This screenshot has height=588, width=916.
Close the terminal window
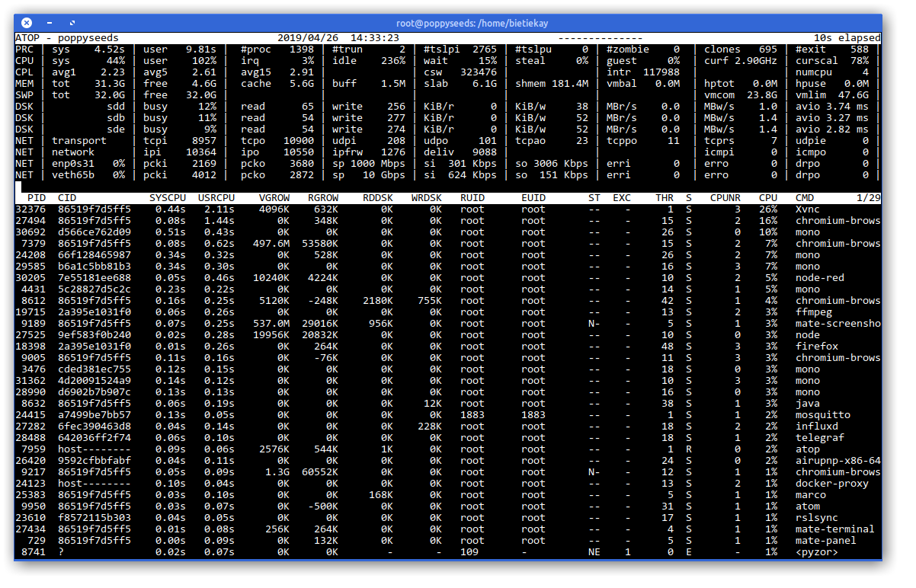point(27,23)
